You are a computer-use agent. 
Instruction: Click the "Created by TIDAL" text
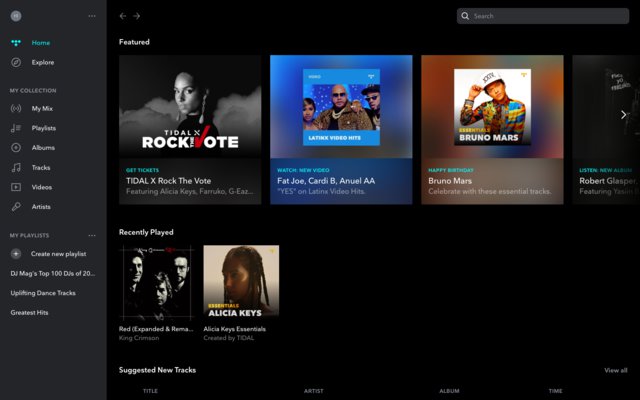click(x=229, y=338)
